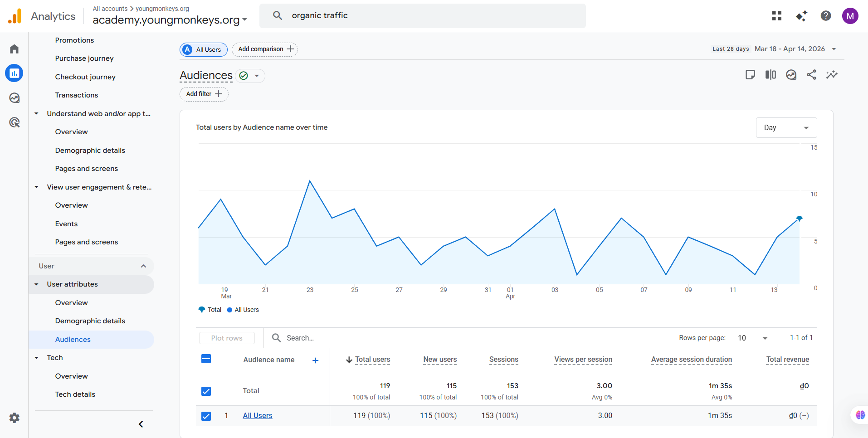Image resolution: width=868 pixels, height=438 pixels.
Task: Open the Google apps grid icon
Action: tap(776, 16)
